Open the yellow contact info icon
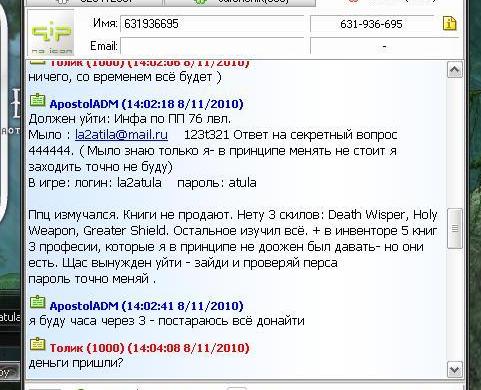 pyautogui.click(x=449, y=23)
